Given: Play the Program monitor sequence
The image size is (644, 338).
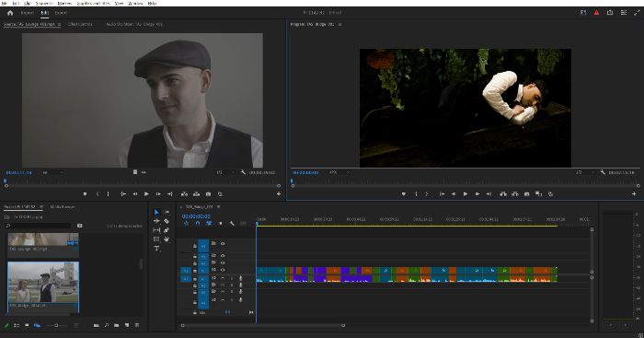Looking at the screenshot, I should [466, 194].
